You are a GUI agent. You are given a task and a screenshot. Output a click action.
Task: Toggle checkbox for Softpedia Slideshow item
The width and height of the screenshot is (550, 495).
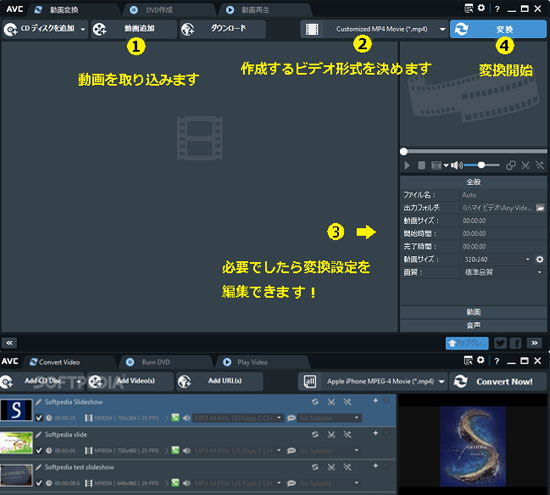tap(39, 418)
